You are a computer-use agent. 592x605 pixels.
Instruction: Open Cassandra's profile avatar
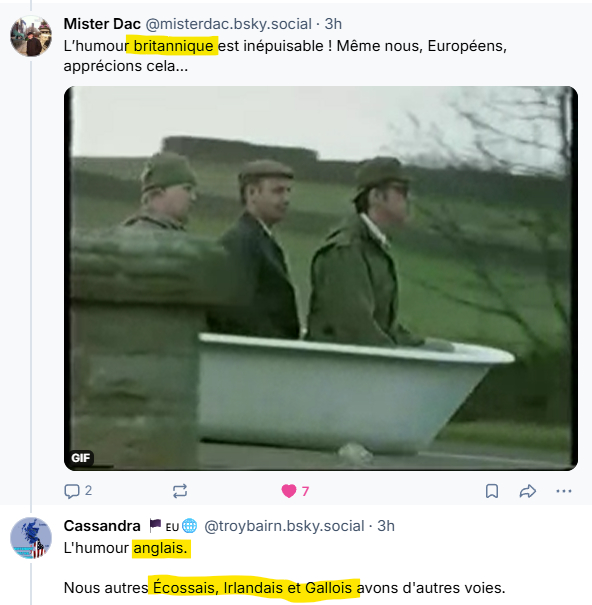(x=31, y=538)
